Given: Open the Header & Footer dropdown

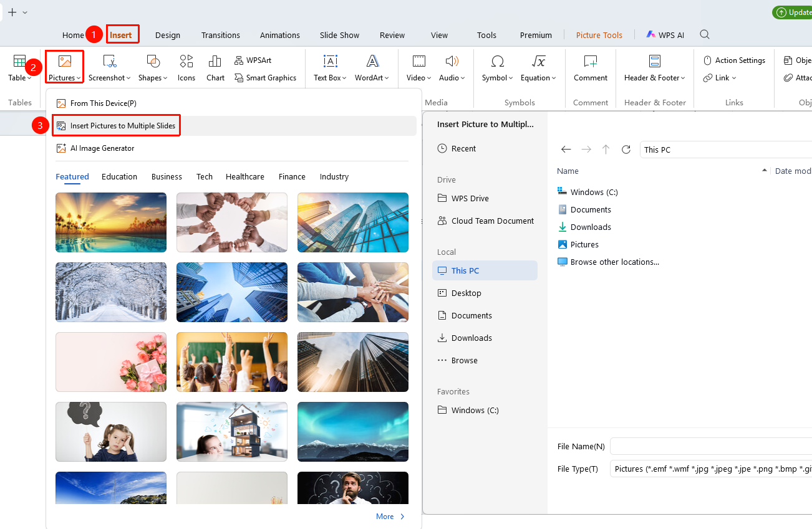Looking at the screenshot, I should (x=655, y=68).
